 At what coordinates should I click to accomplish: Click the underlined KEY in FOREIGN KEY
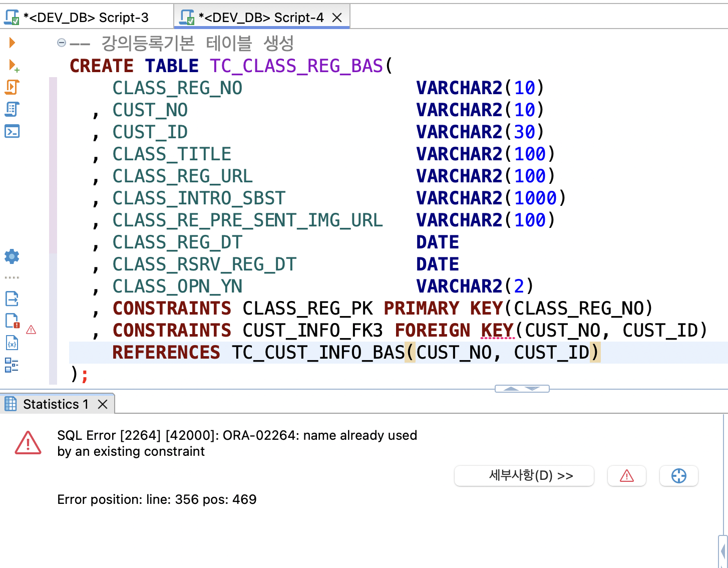[497, 330]
